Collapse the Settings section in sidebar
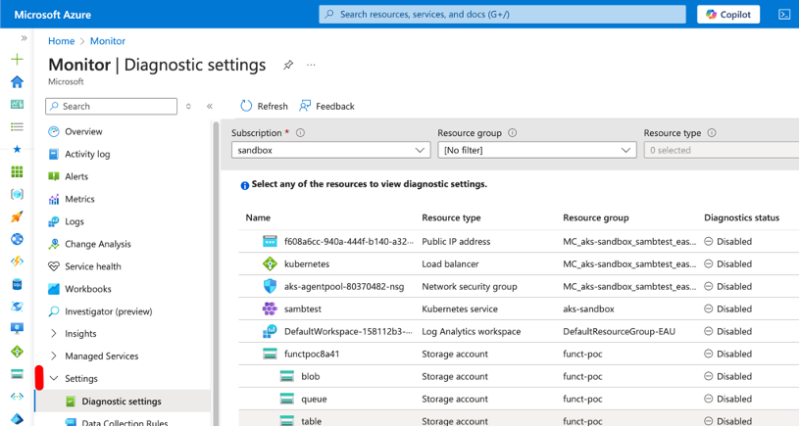Image resolution: width=800 pixels, height=427 pixels. (x=53, y=378)
